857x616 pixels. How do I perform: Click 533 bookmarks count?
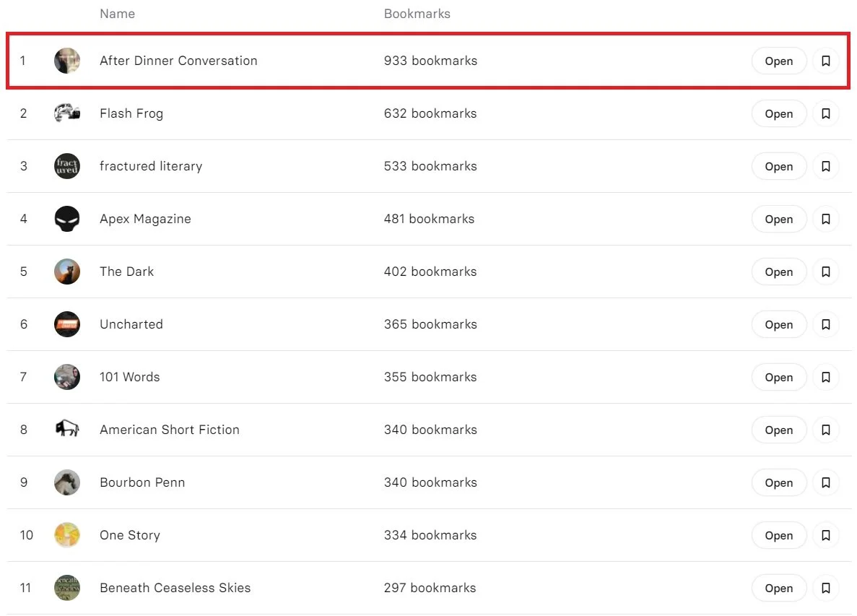430,166
